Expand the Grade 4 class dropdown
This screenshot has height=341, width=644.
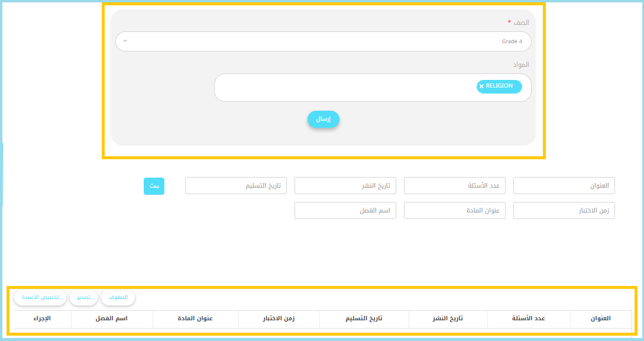click(323, 41)
